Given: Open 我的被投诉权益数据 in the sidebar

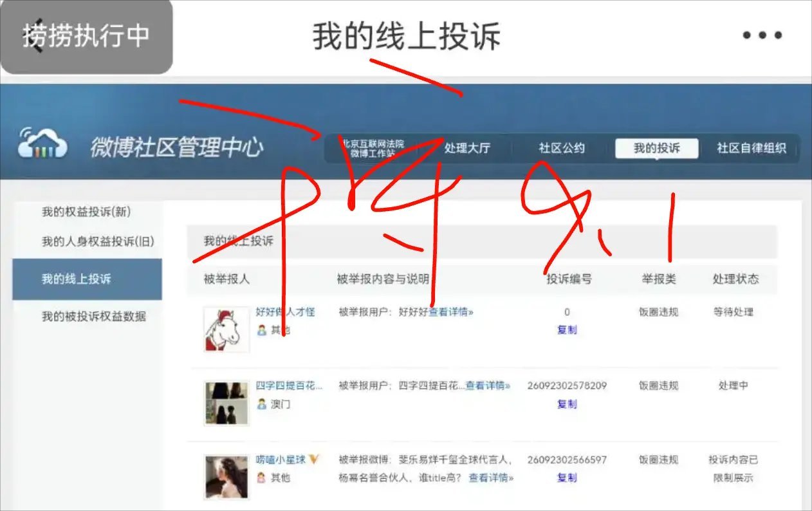Looking at the screenshot, I should click(x=94, y=316).
